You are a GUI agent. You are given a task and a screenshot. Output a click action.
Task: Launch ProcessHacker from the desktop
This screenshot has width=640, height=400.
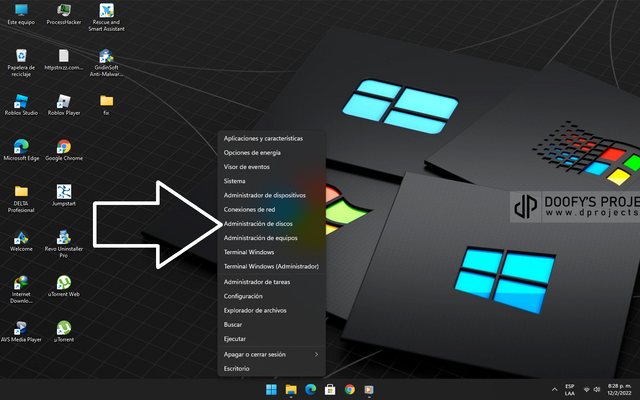pos(64,14)
